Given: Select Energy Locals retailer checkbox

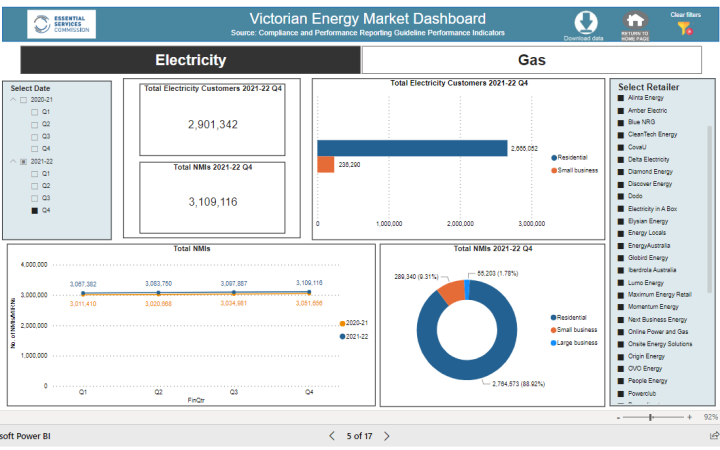Looking at the screenshot, I should (621, 233).
